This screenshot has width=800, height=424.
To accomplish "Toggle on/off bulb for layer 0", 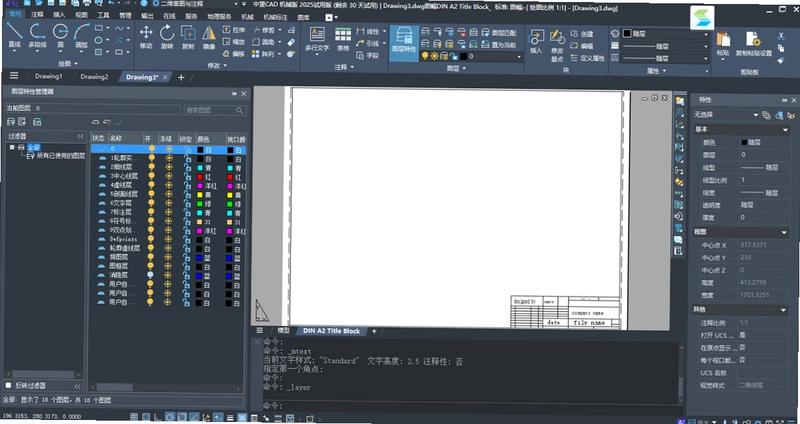I will [151, 149].
